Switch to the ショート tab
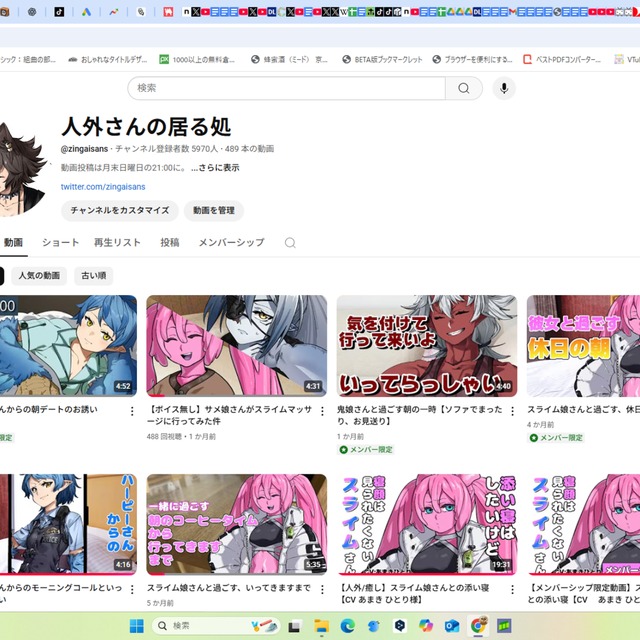 60,243
